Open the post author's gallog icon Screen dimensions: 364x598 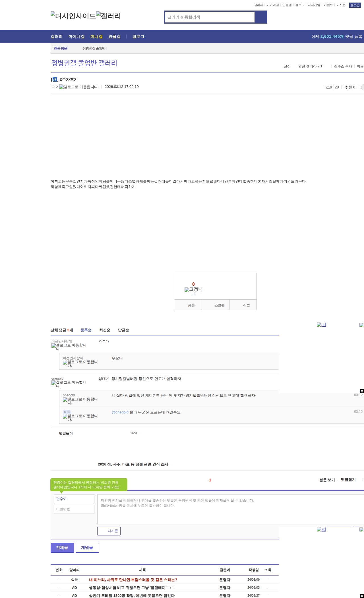click(79, 87)
